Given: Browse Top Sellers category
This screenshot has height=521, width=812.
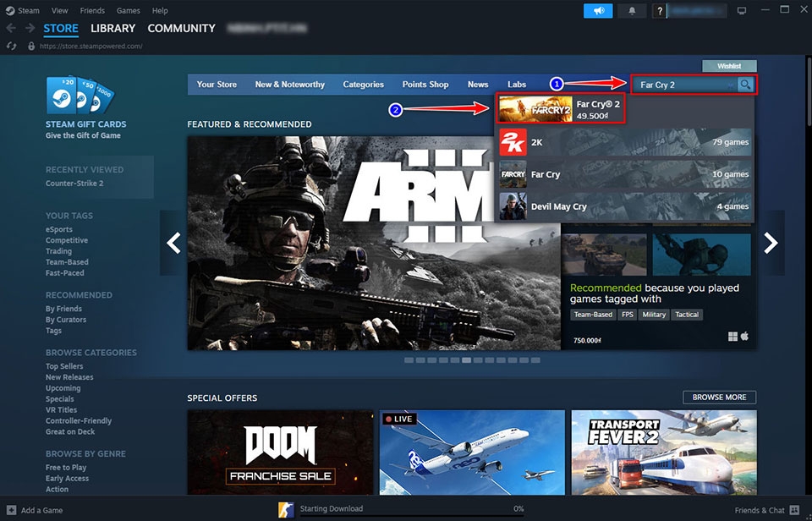Looking at the screenshot, I should pyautogui.click(x=64, y=366).
